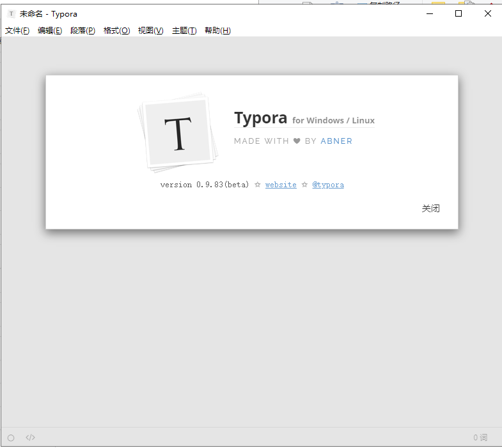The width and height of the screenshot is (502, 448).
Task: Open the 主题(T) menu
Action: point(184,31)
